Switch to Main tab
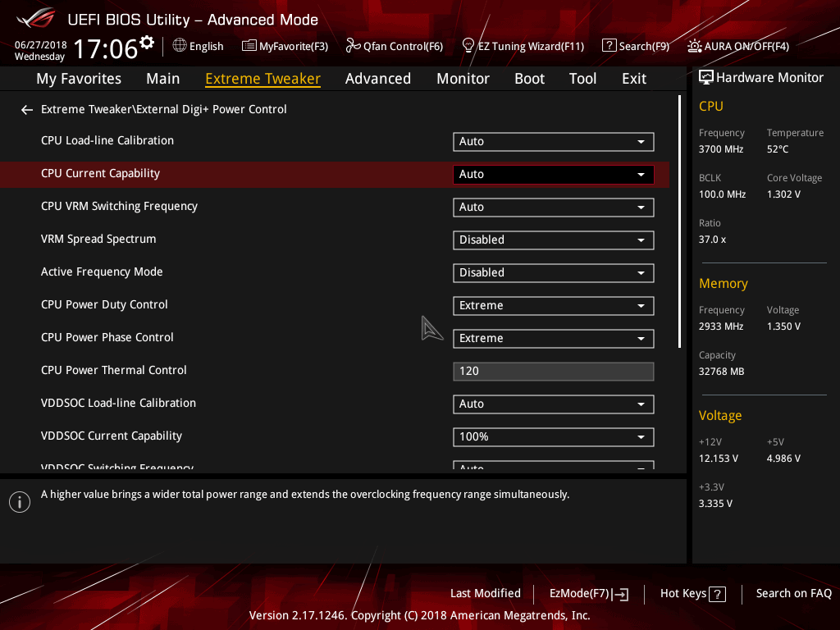This screenshot has height=630, width=840. [x=163, y=79]
